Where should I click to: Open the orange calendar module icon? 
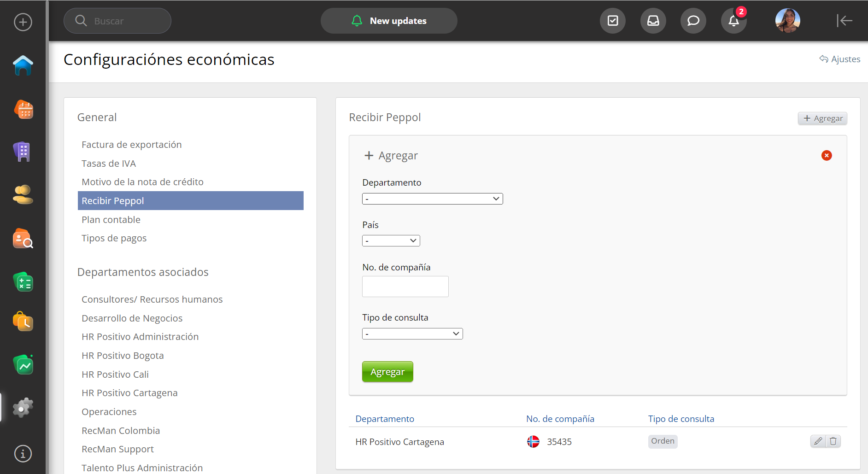click(x=23, y=110)
